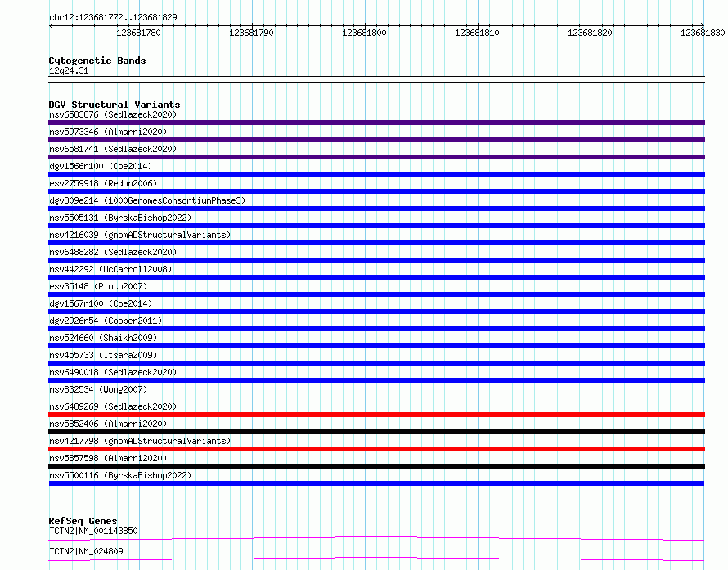Click the red bar under nsv4217798
The height and width of the screenshot is (570, 728).
376,449
